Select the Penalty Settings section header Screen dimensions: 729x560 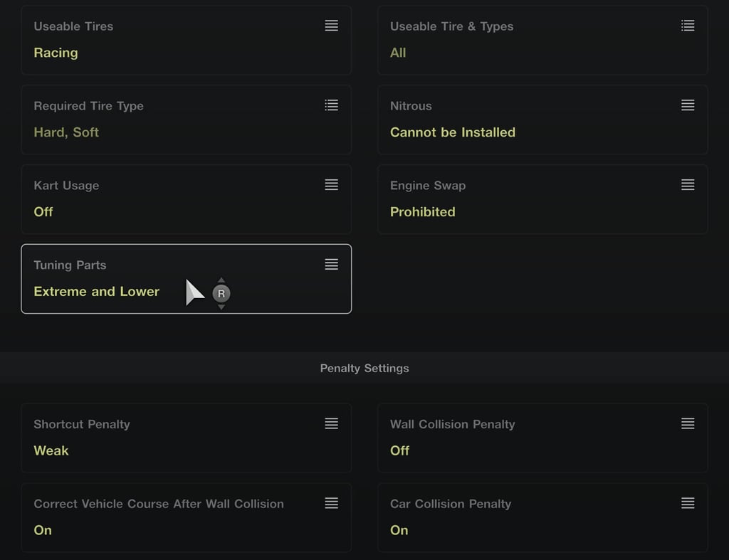click(x=364, y=368)
